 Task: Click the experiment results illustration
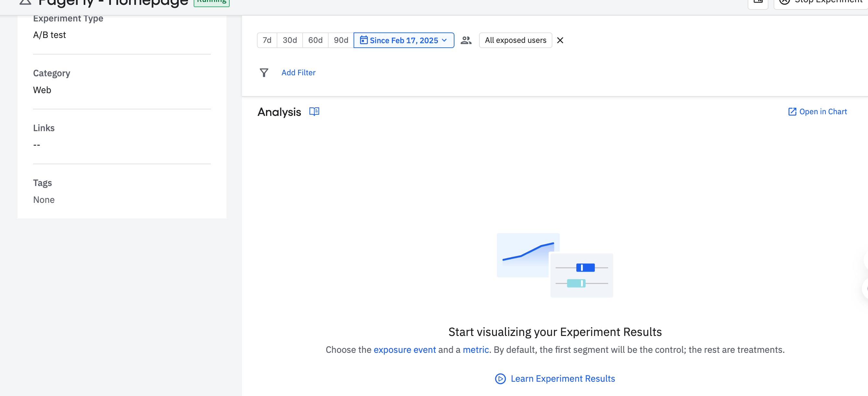[x=555, y=265]
